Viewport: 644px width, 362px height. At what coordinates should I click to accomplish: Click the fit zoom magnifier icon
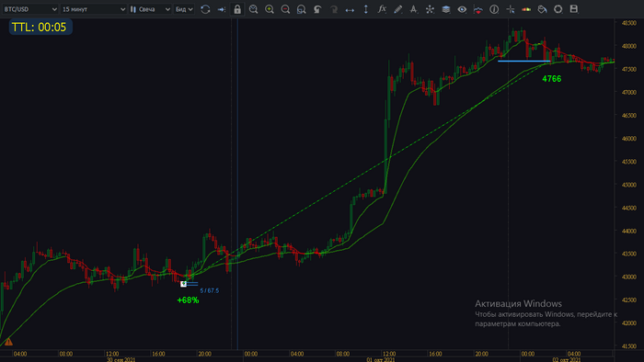302,9
